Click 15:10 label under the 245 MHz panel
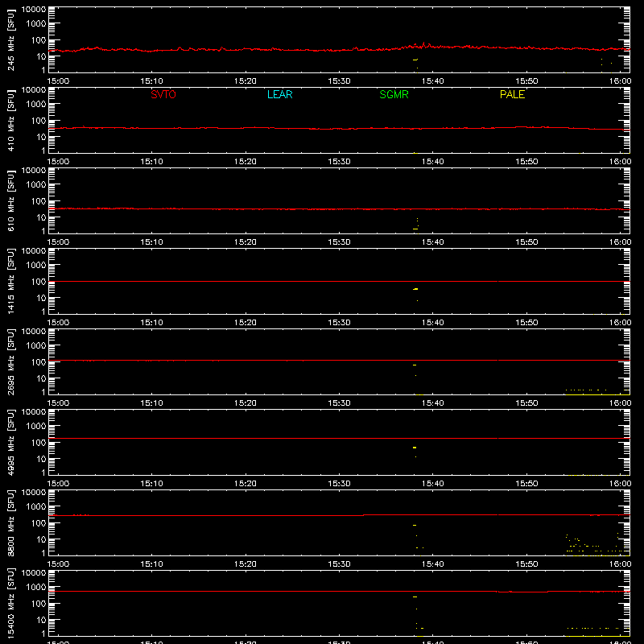The image size is (644, 644). tap(151, 81)
